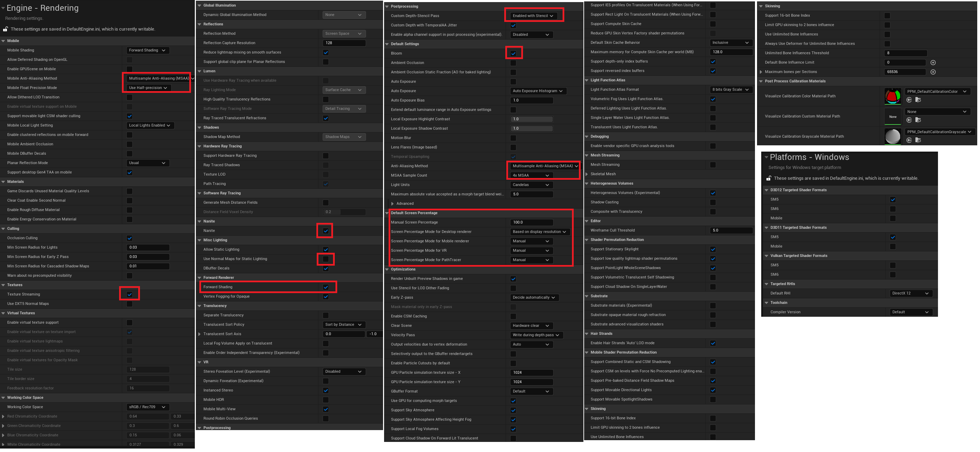Use selected asset for Calibration Color Material
980x452 pixels.
(909, 100)
